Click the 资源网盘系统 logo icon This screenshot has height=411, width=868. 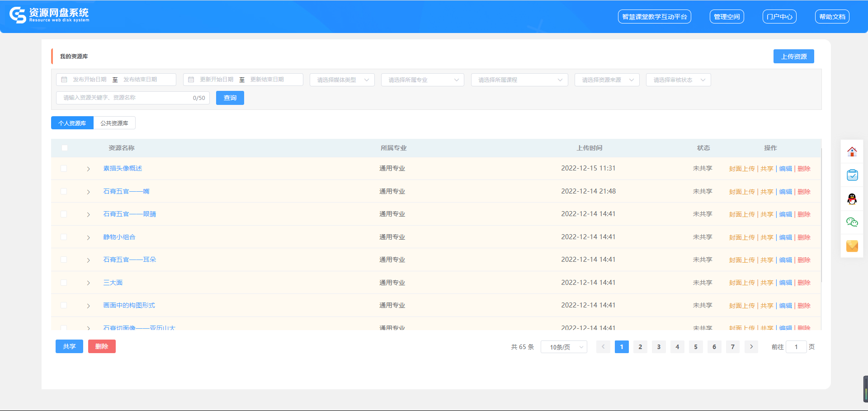click(18, 15)
